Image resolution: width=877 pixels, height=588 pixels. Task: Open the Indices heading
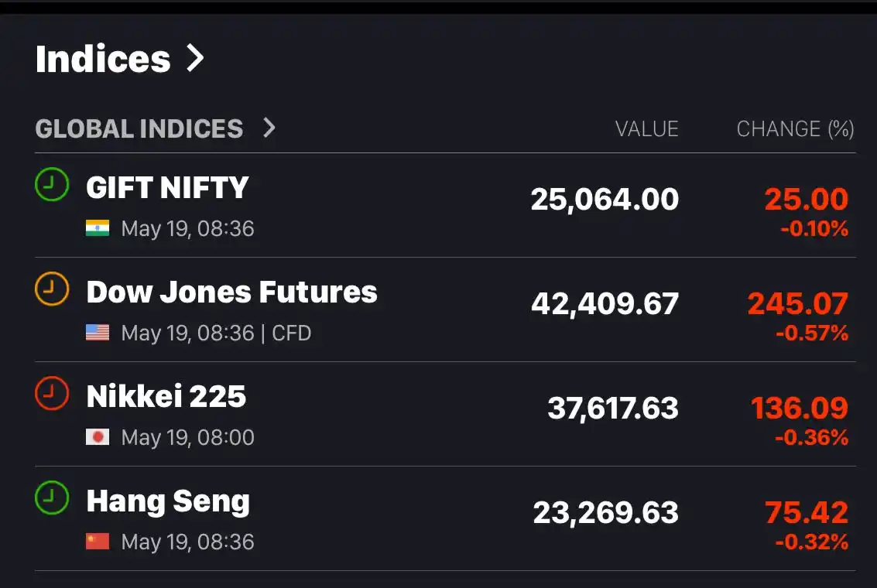[103, 59]
